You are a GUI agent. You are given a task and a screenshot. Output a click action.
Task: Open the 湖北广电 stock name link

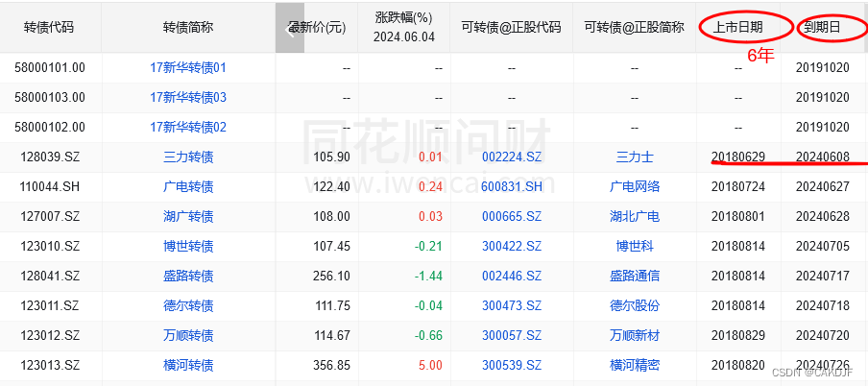pos(635,217)
